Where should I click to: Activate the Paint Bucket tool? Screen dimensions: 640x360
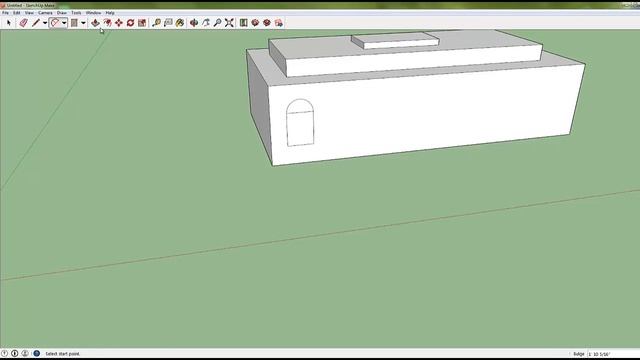click(180, 23)
